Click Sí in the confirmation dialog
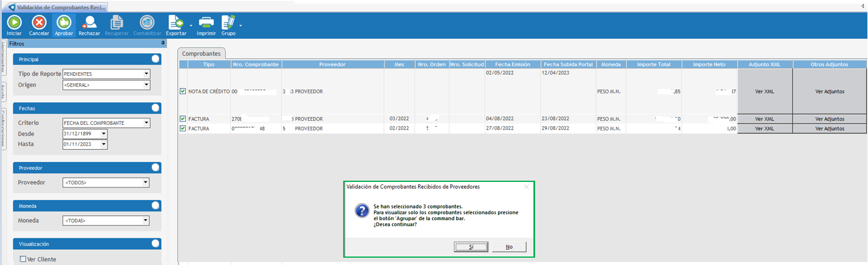This screenshot has height=265, width=868. [x=471, y=247]
